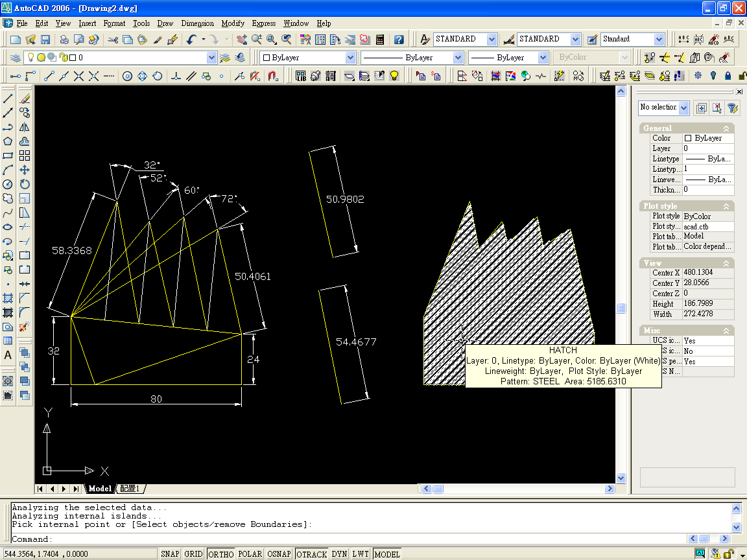The height and width of the screenshot is (560, 747).
Task: Click the Pan realtime hand icon
Action: tap(243, 40)
